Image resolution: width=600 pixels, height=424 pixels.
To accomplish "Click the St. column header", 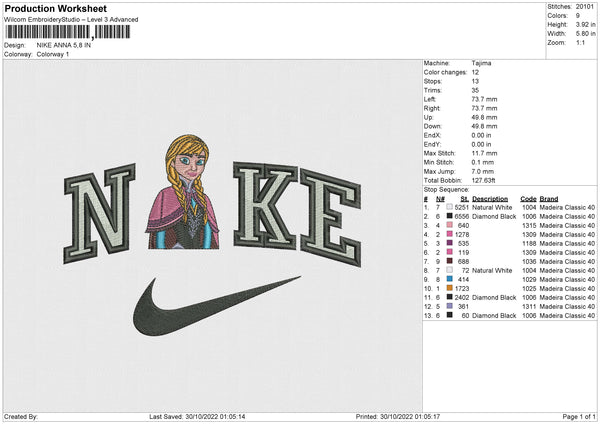I will tap(465, 199).
